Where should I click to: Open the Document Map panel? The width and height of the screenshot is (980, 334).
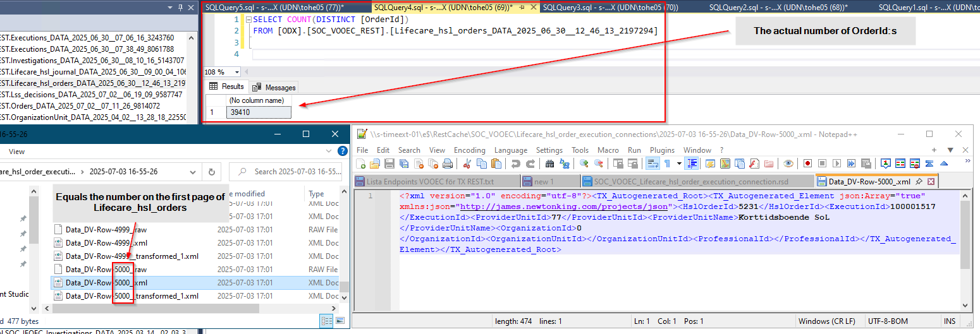[x=725, y=164]
